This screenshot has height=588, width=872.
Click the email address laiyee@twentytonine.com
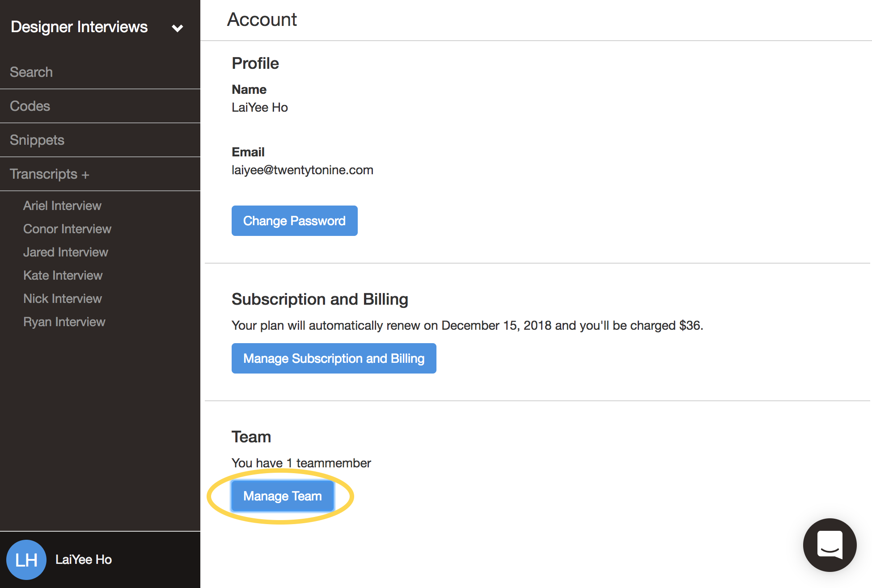(302, 170)
